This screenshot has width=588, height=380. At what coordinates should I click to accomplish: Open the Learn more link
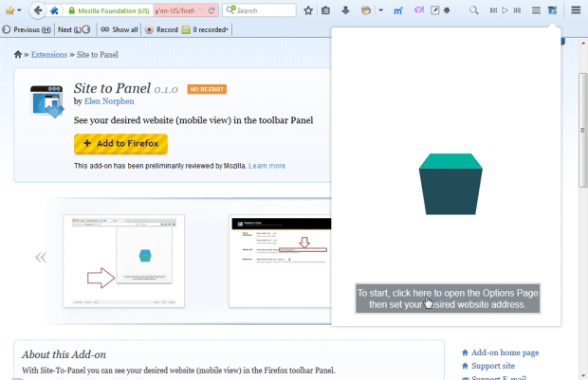[x=267, y=166]
